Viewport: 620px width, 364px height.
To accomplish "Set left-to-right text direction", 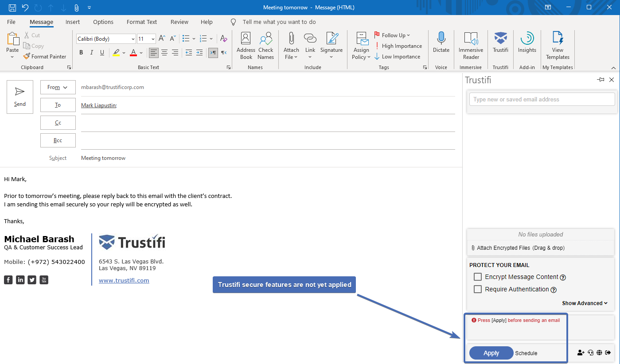I will pos(213,53).
